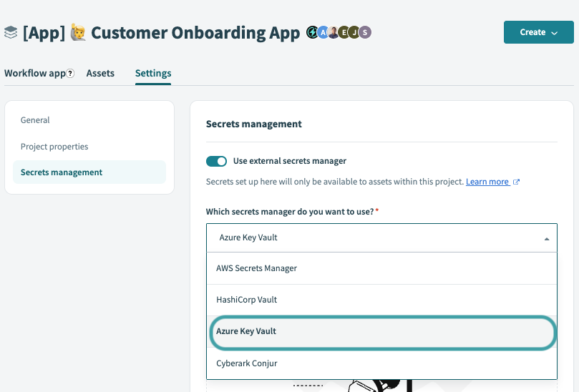Viewport: 579px width, 392px height.
Task: Click the lightning bolt avatar icon
Action: 312,32
